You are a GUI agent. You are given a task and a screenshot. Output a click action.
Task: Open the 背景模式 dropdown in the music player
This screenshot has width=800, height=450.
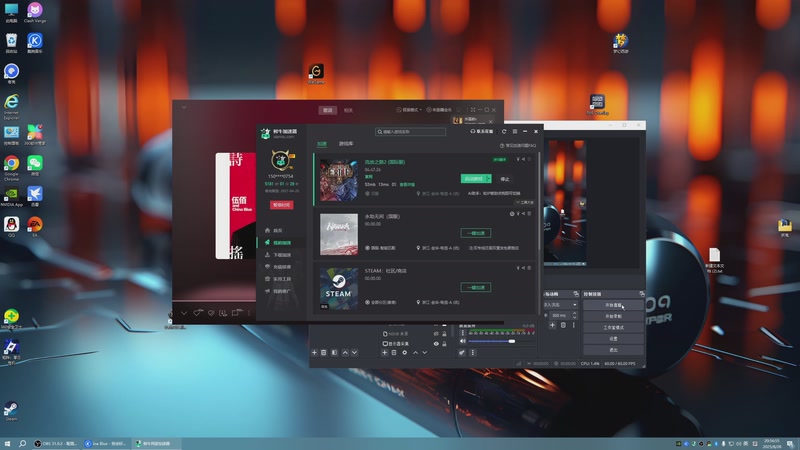pyautogui.click(x=409, y=110)
